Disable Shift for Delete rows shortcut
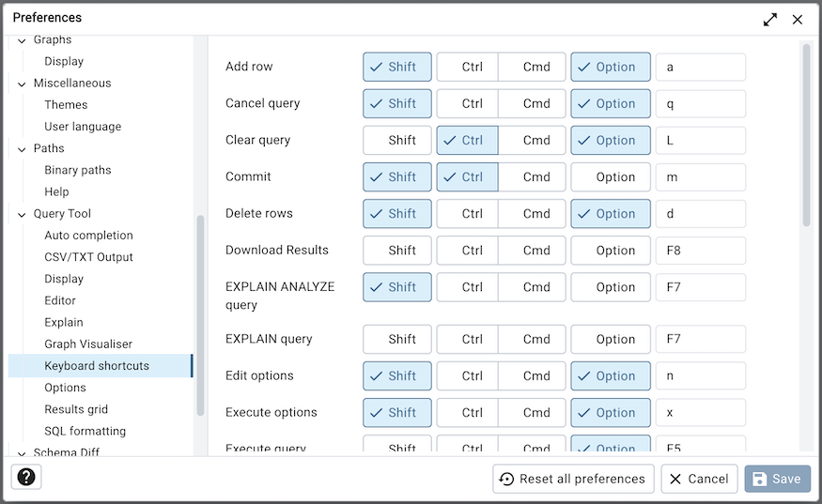Image resolution: width=822 pixels, height=504 pixels. tap(397, 214)
